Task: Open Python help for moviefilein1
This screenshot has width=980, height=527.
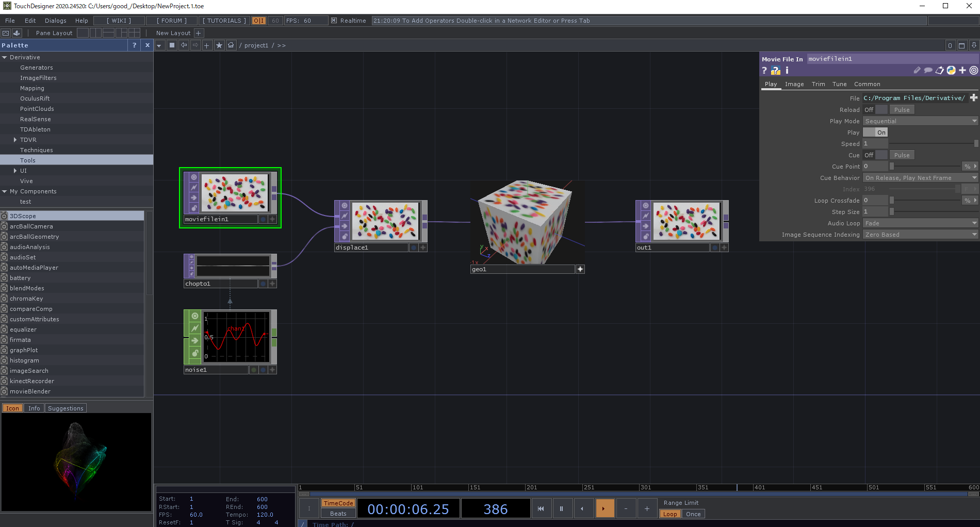Action: (775, 71)
